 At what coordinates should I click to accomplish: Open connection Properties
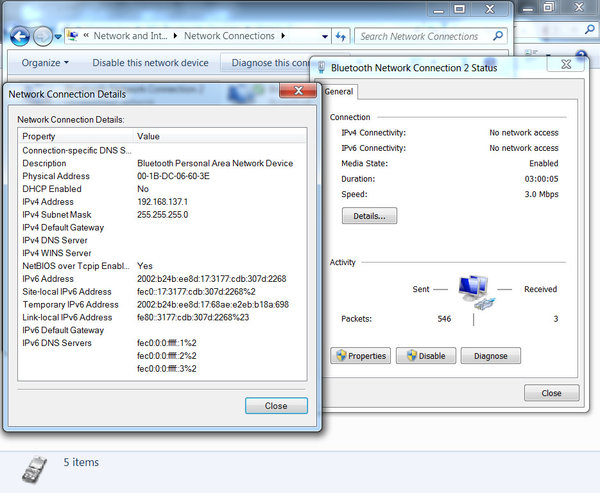(x=360, y=356)
